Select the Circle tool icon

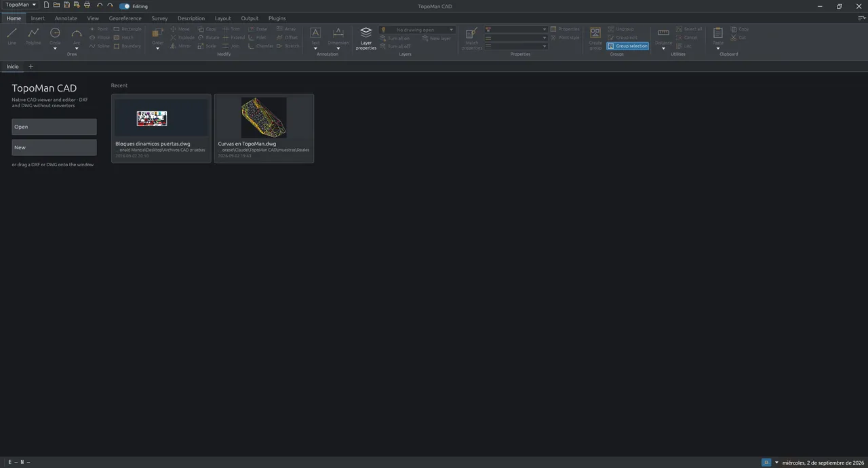[x=55, y=33]
